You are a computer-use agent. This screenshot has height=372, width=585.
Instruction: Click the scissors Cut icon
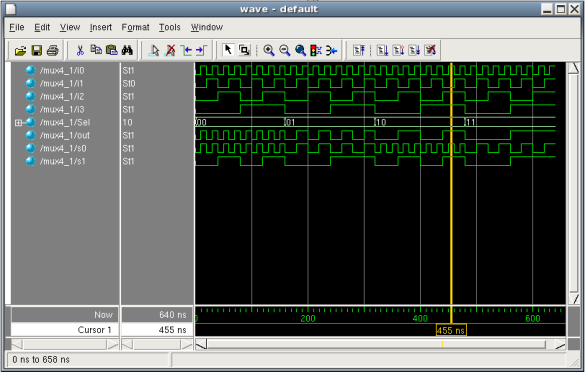80,50
